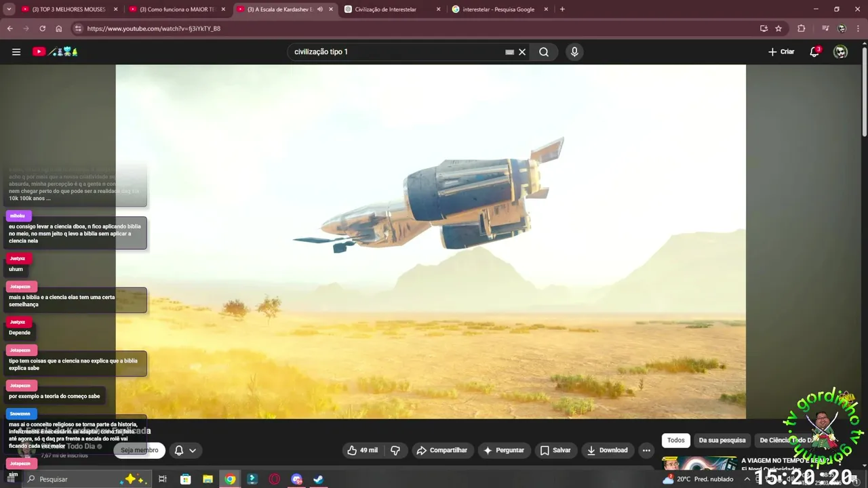868x488 pixels.
Task: View site information icon in address bar
Action: (x=78, y=28)
